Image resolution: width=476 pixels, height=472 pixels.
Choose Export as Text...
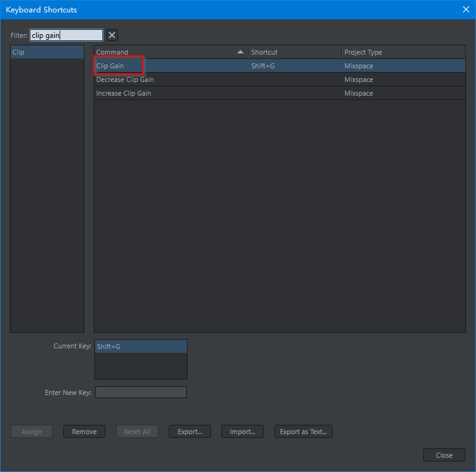303,432
